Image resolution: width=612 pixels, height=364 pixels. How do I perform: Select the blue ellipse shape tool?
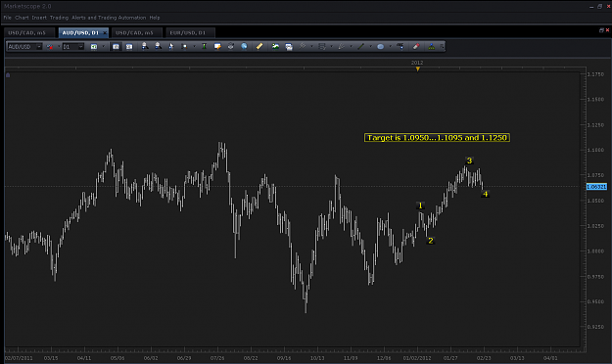coord(380,46)
